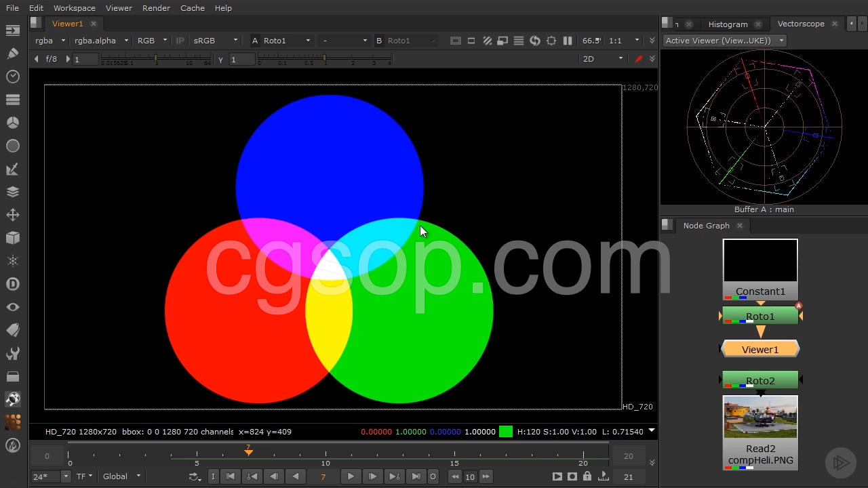The height and width of the screenshot is (488, 868).
Task: Open the Particles nodes menu
Action: point(13,261)
